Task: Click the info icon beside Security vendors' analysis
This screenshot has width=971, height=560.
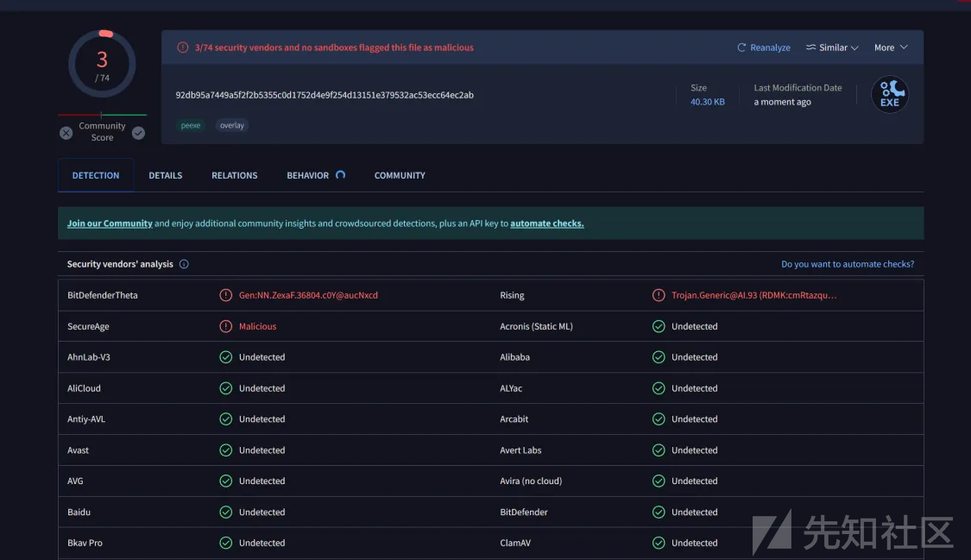Action: tap(184, 264)
